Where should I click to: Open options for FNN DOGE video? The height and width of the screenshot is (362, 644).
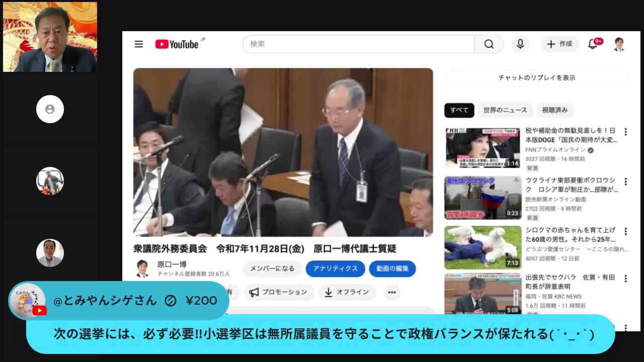coord(625,132)
